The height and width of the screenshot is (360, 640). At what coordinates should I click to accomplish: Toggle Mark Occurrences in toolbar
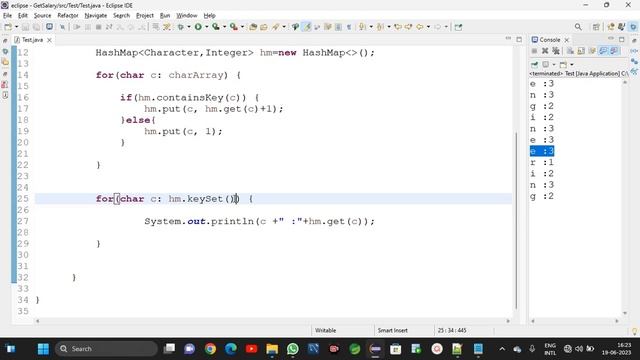[x=307, y=27]
